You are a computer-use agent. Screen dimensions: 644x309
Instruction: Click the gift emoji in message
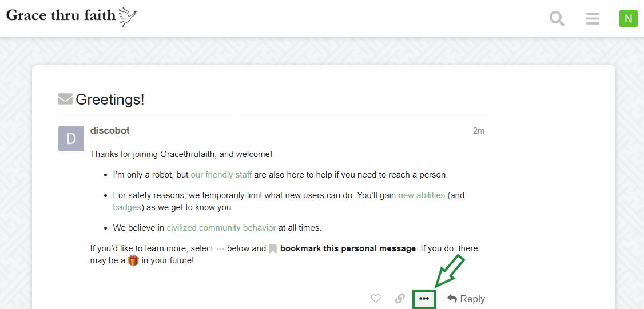click(x=133, y=260)
